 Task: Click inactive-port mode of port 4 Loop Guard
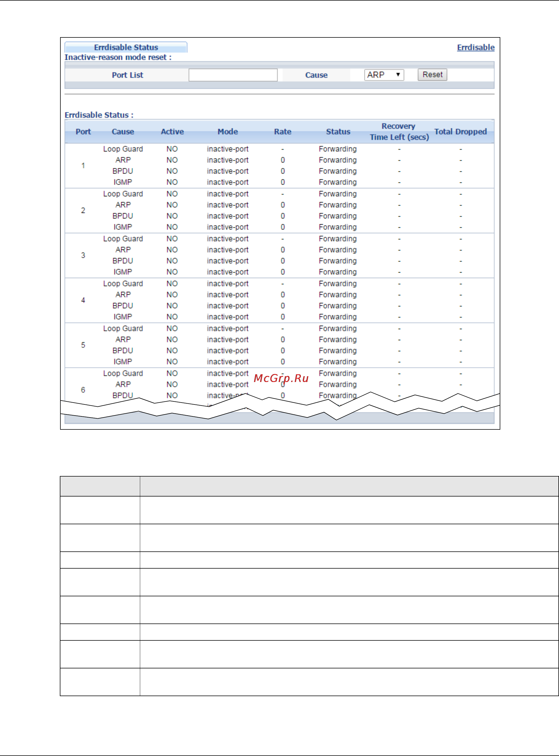pos(228,284)
